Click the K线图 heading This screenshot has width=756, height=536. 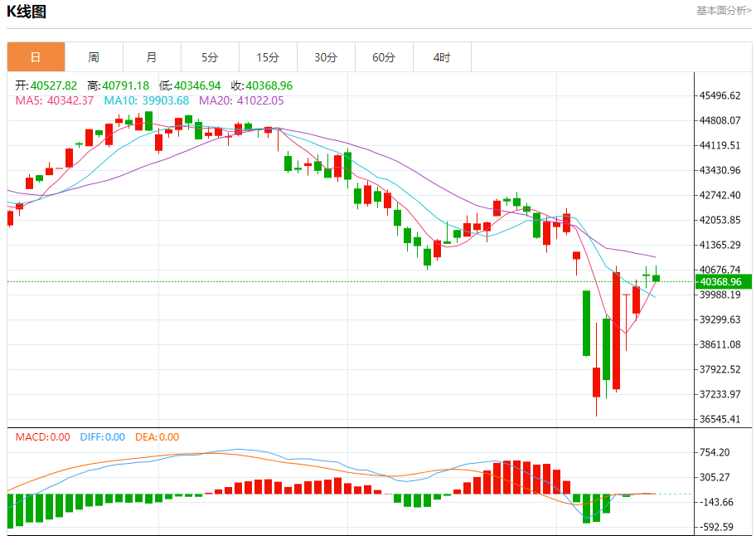coord(27,12)
